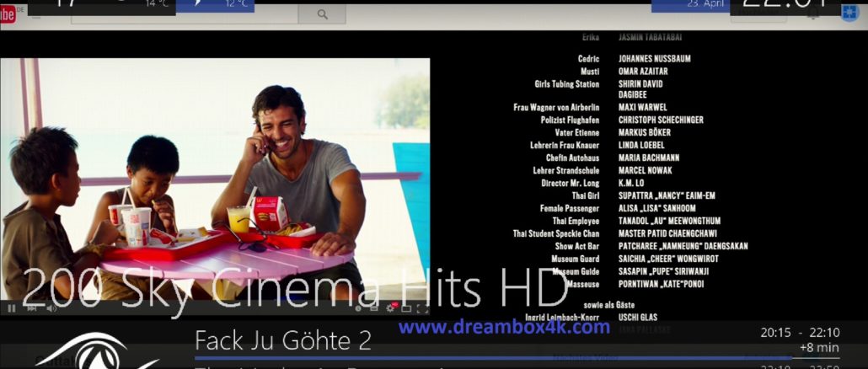Click the role Museum Guard

click(576, 259)
